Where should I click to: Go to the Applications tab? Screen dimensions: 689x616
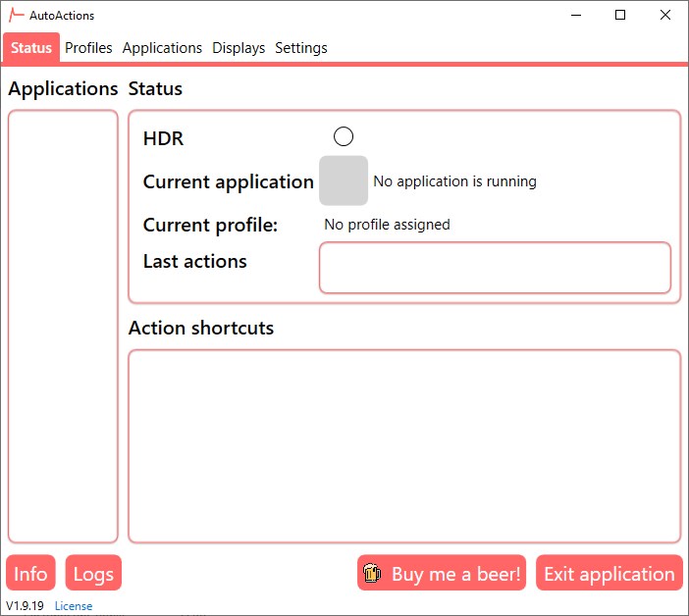tap(162, 48)
